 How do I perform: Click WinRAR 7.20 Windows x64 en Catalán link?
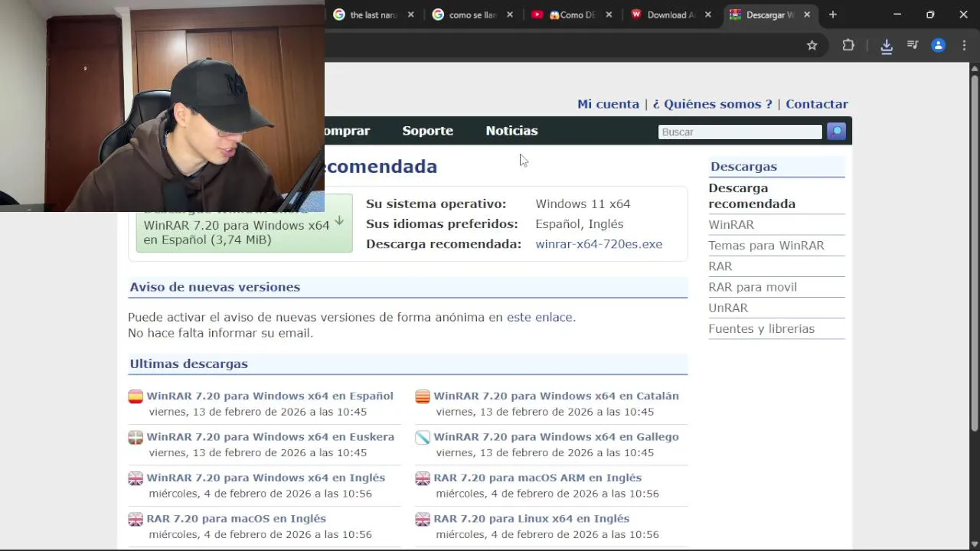(x=556, y=396)
